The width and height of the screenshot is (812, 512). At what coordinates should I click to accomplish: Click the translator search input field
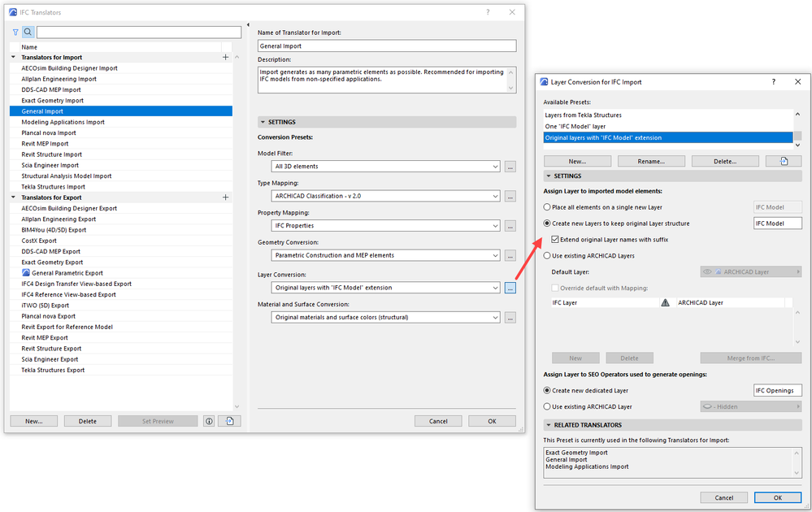coord(139,32)
